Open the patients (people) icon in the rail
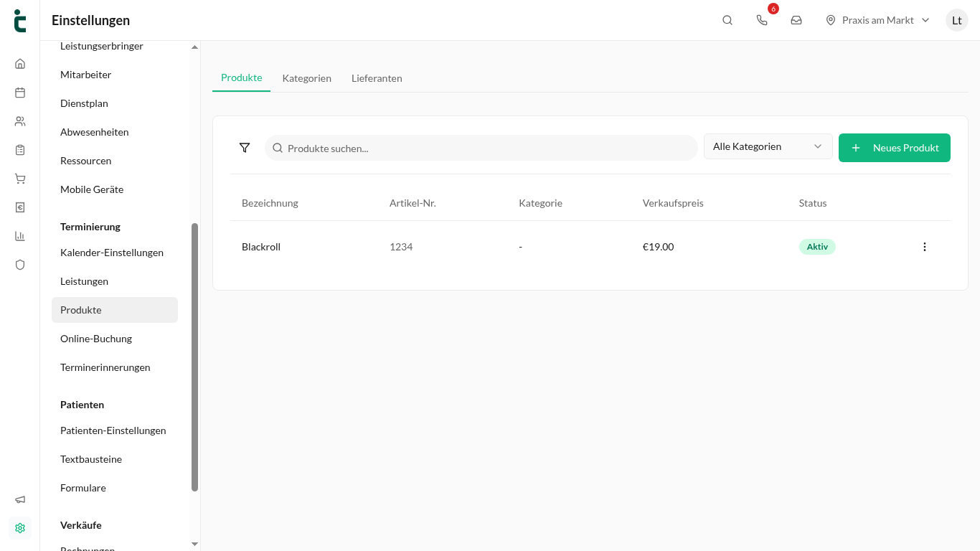Viewport: 980px width, 551px height. coord(20,121)
